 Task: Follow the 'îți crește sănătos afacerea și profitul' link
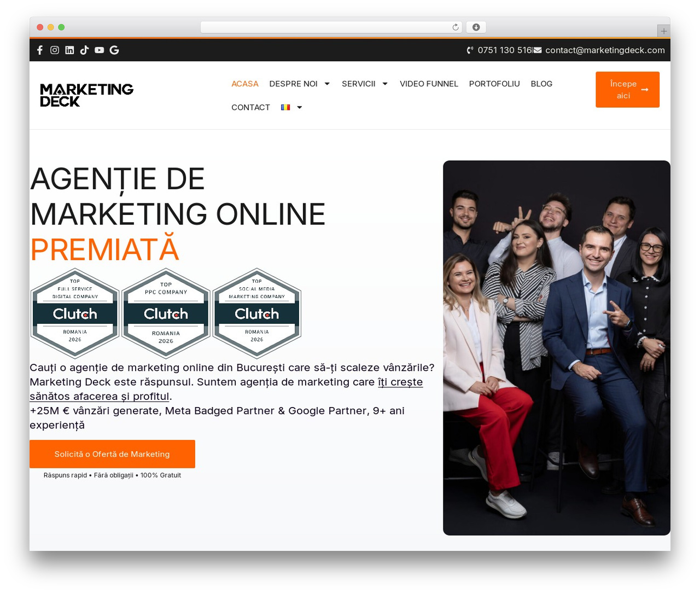coord(226,389)
